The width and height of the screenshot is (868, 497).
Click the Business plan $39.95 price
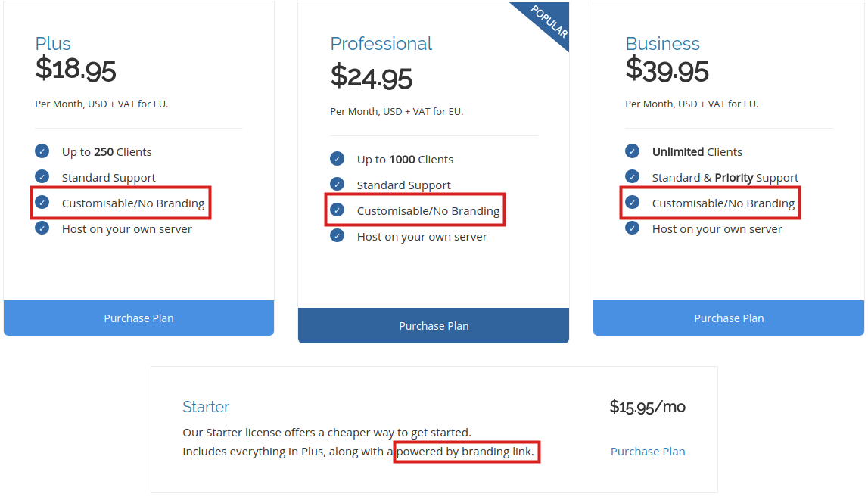(x=667, y=70)
